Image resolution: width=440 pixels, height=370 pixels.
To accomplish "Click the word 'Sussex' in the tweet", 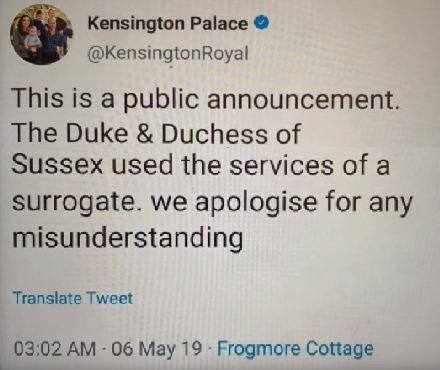I will coord(58,165).
